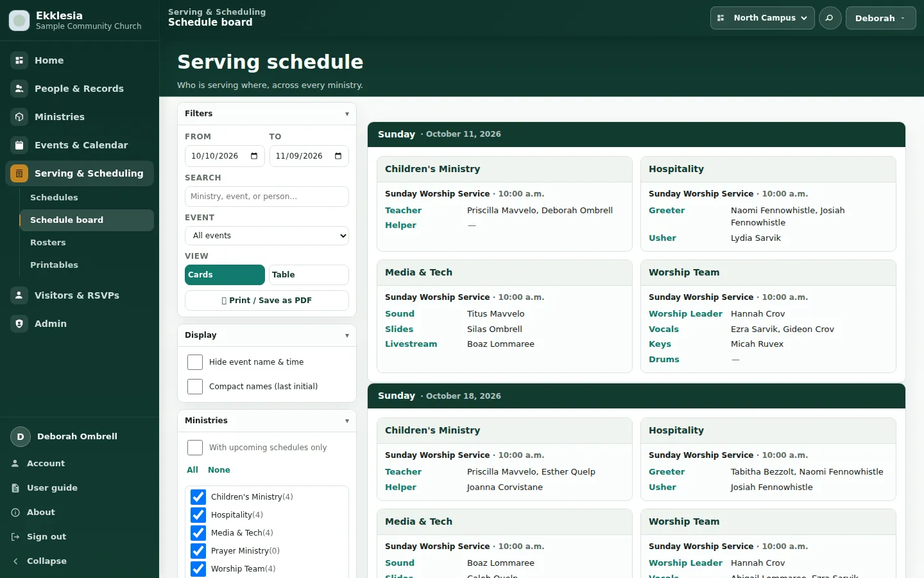Open the FROM date calendar picker icon
The height and width of the screenshot is (578, 924).
(254, 156)
